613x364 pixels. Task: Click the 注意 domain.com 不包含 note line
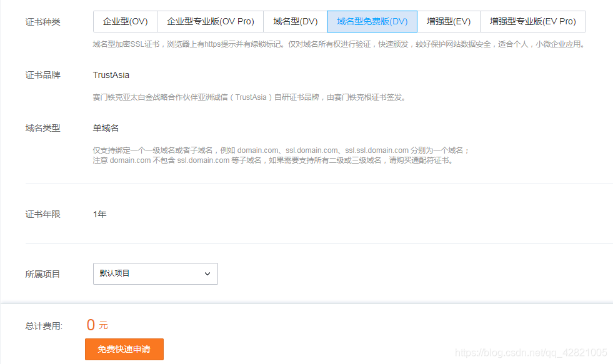click(x=273, y=160)
